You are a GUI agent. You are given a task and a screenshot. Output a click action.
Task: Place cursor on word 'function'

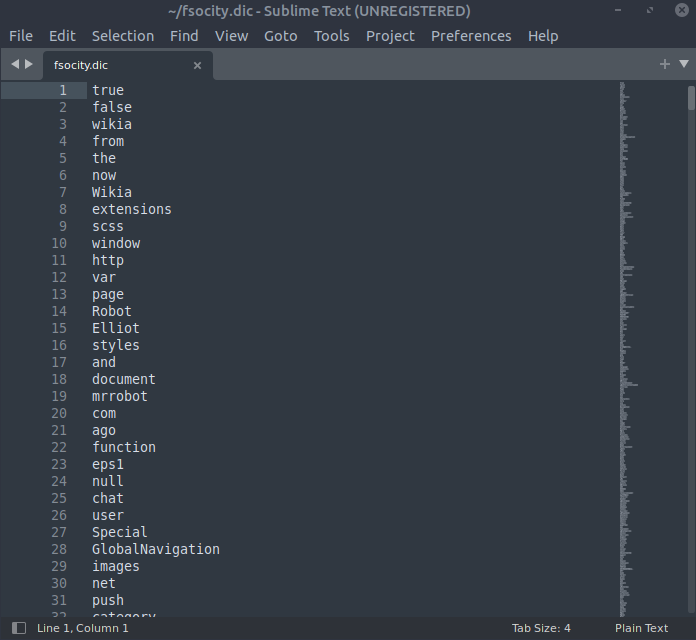click(124, 447)
